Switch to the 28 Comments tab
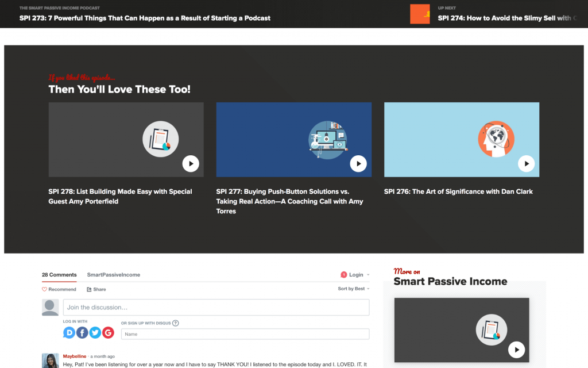588x368 pixels. pos(59,275)
